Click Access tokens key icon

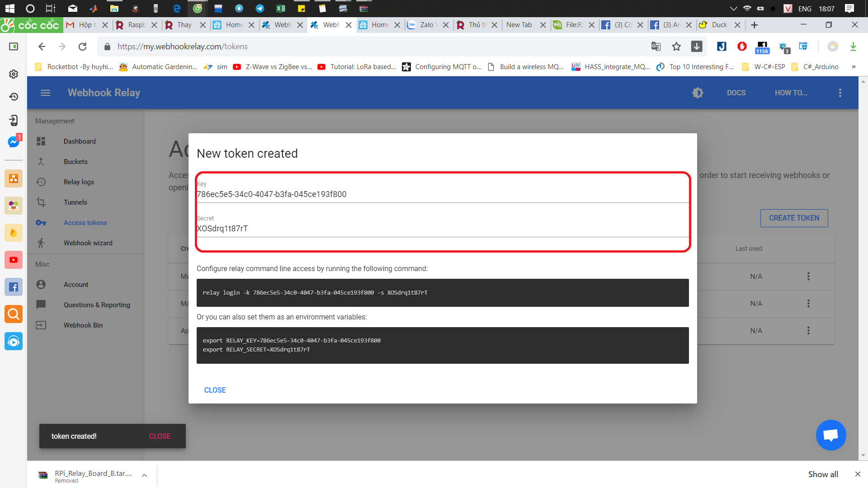(x=41, y=223)
